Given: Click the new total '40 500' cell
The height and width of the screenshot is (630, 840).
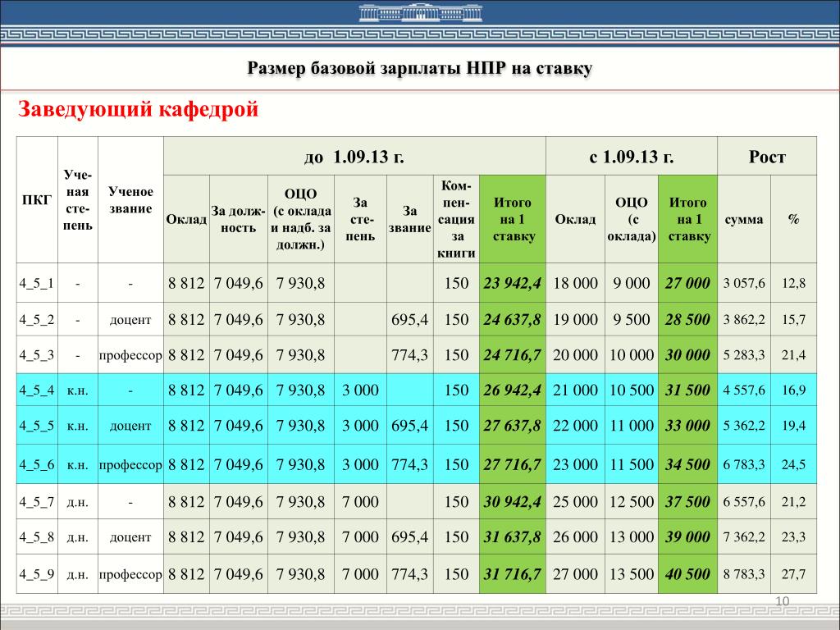Looking at the screenshot, I should (687, 574).
